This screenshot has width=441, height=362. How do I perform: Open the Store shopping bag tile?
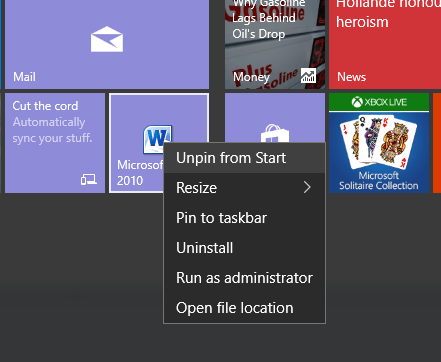coord(275,118)
